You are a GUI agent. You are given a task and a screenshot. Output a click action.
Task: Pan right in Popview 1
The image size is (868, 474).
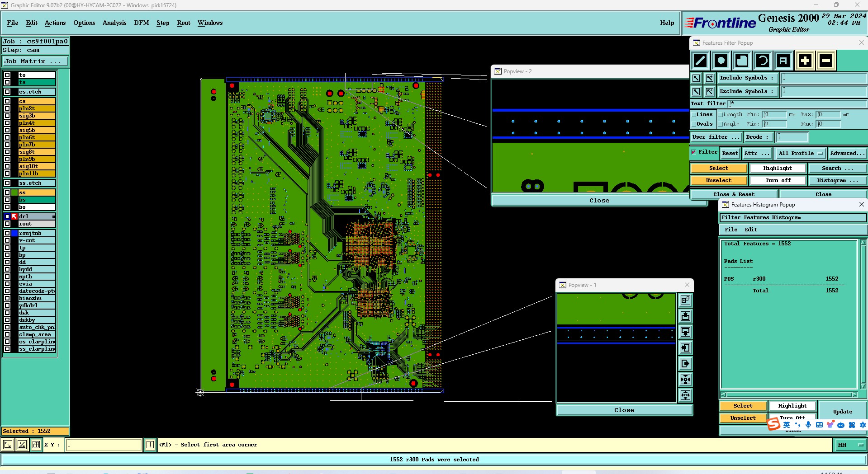(686, 363)
